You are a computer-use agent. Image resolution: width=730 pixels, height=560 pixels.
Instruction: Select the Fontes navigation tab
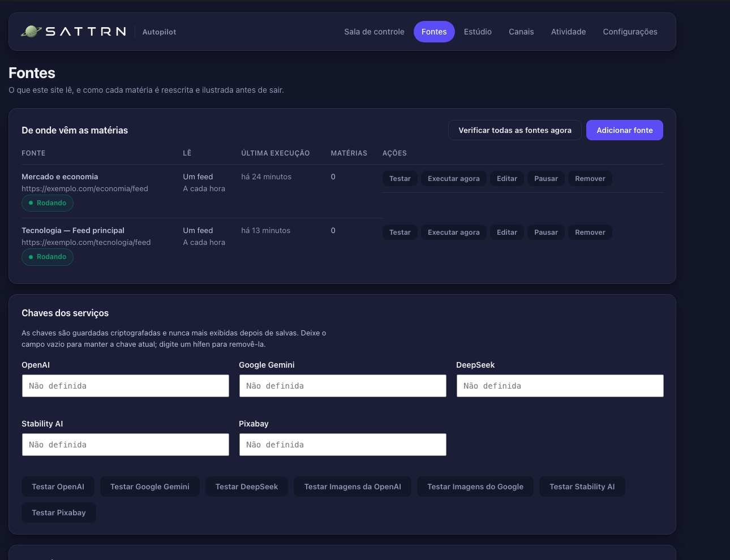434,32
